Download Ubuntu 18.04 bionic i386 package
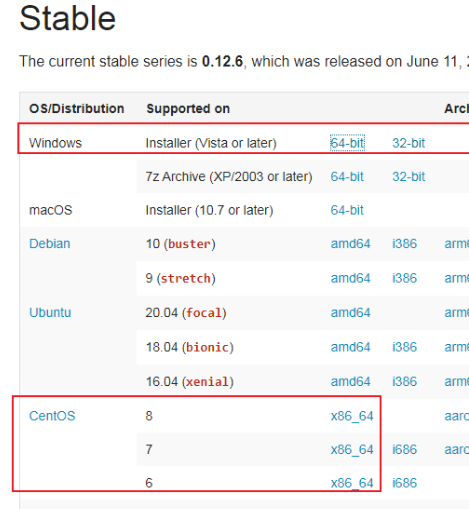The height and width of the screenshot is (509, 469). (404, 347)
